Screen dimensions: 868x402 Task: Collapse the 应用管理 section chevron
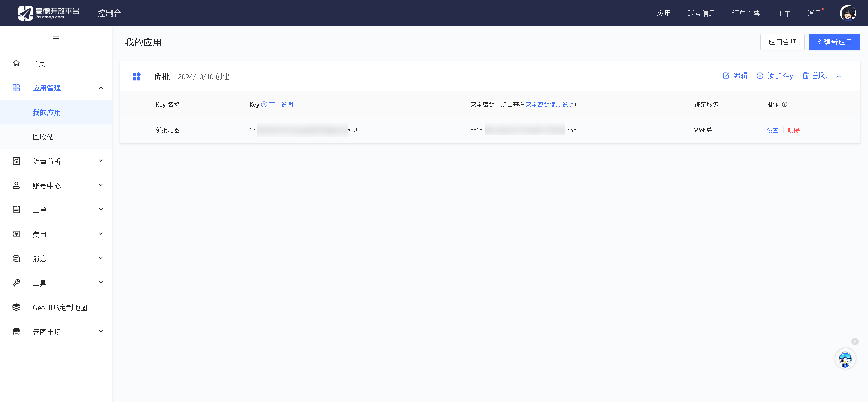point(100,88)
